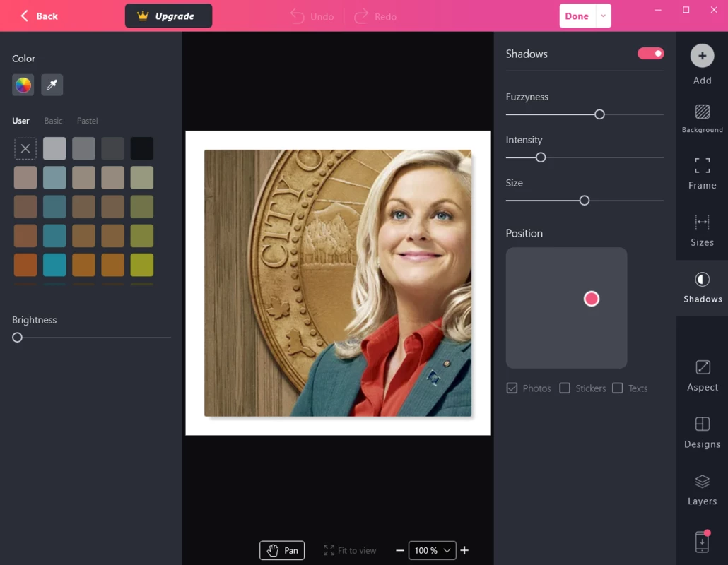The image size is (728, 565).
Task: Click the Add plus icon
Action: coord(702,56)
